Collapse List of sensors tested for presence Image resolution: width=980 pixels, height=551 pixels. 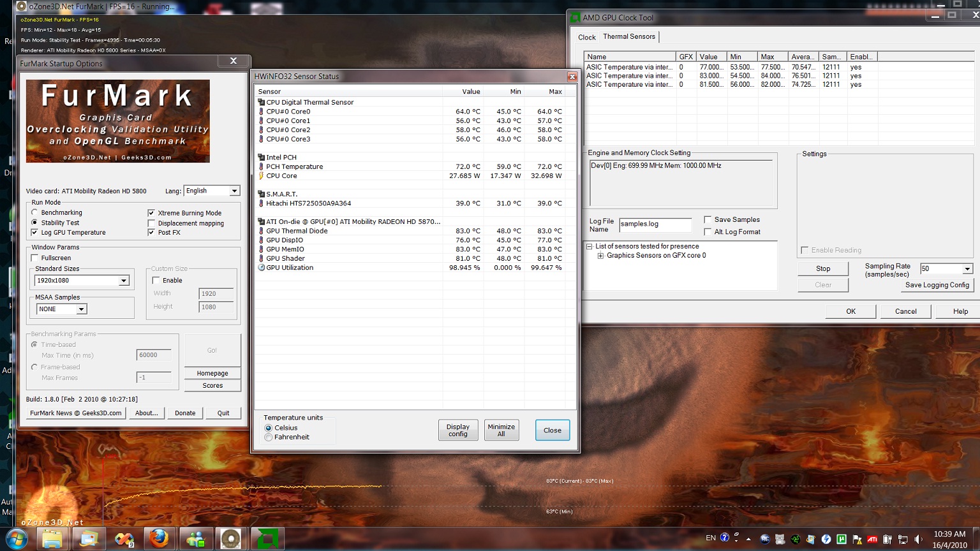[590, 246]
